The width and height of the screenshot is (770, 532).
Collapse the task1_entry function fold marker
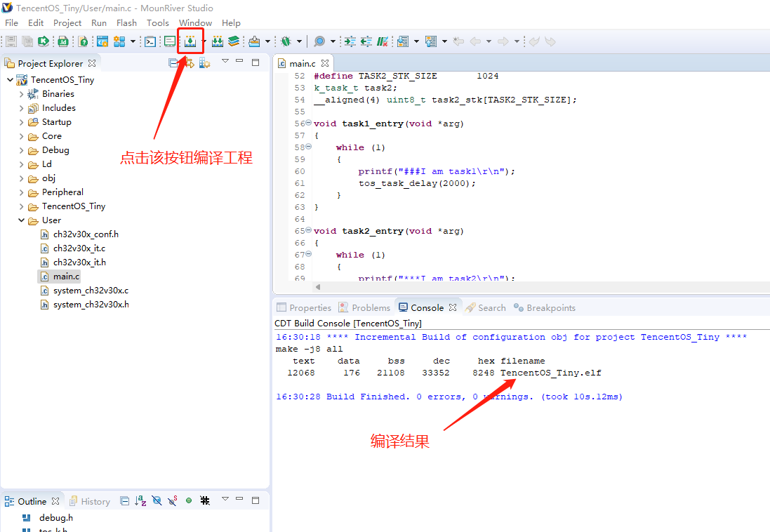[308, 123]
